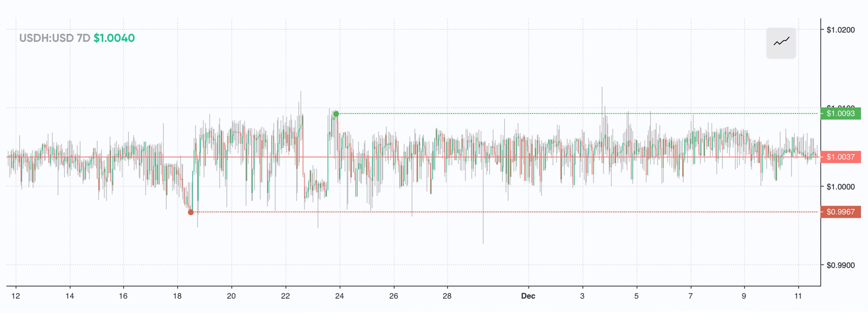Select the red low-price marker dot
The image size is (868, 326).
(x=191, y=212)
